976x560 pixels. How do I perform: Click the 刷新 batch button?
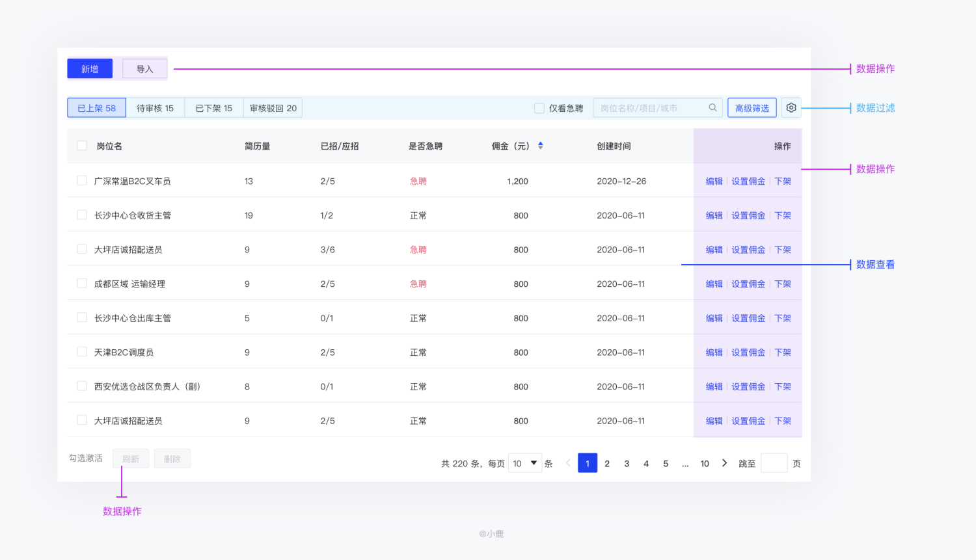tap(131, 459)
